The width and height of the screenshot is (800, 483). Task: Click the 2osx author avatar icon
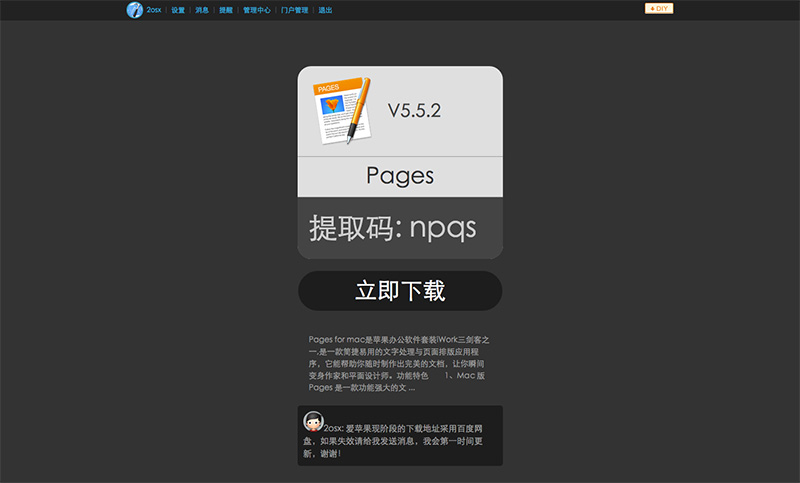click(x=313, y=421)
